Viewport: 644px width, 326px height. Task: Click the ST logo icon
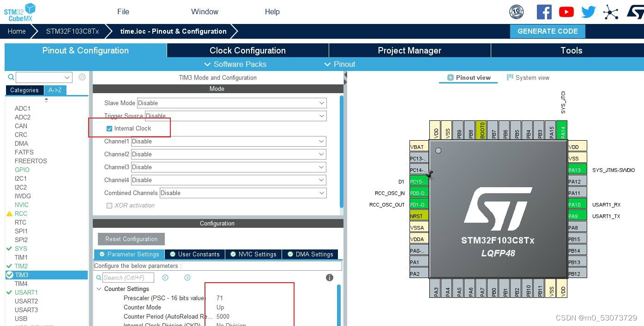(x=635, y=12)
